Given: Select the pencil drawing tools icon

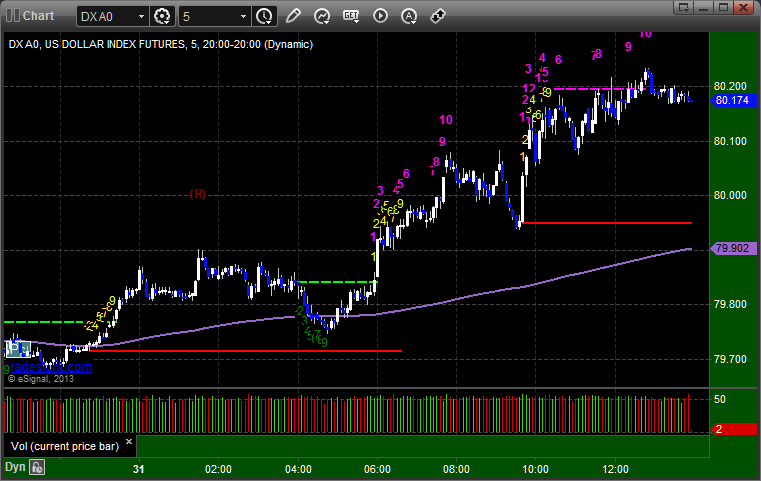Looking at the screenshot, I should 293,16.
